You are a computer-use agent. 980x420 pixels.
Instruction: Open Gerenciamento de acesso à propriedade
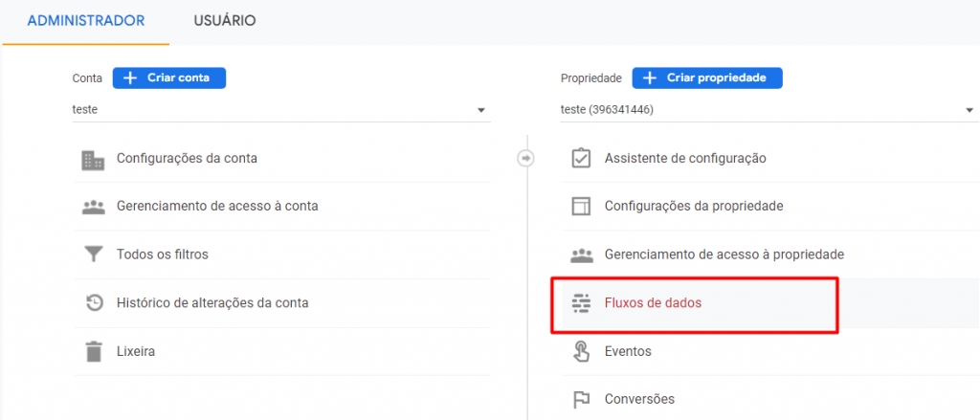coord(724,254)
